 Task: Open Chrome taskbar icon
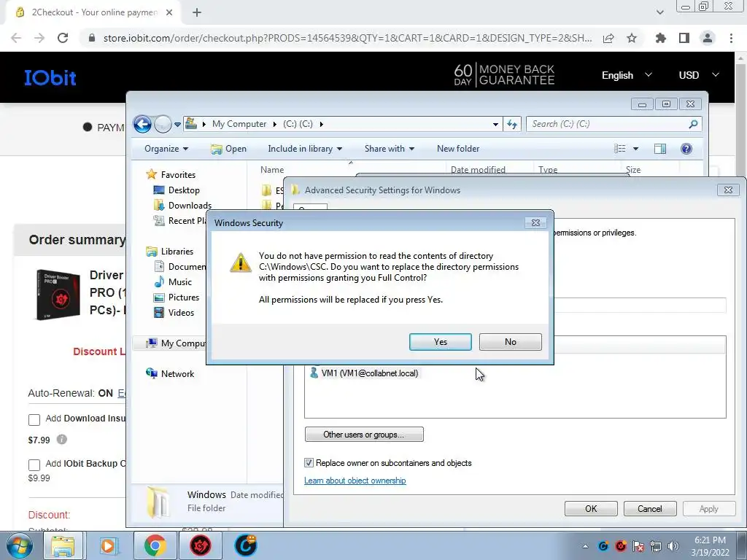tap(155, 545)
